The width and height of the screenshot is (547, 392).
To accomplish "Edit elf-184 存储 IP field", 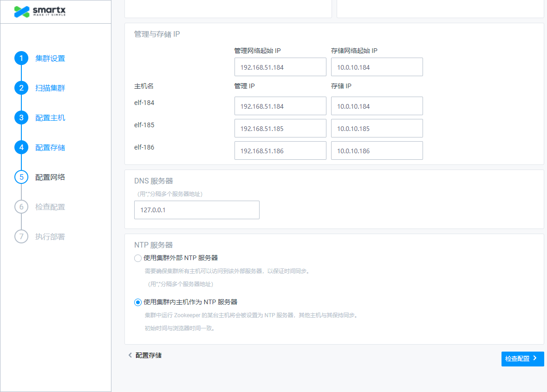I will (377, 106).
